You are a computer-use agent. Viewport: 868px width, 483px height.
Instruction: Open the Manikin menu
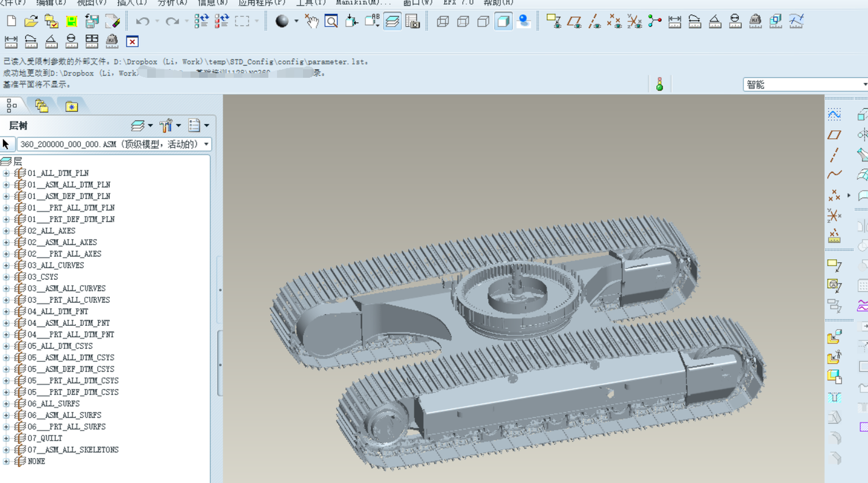coord(363,2)
